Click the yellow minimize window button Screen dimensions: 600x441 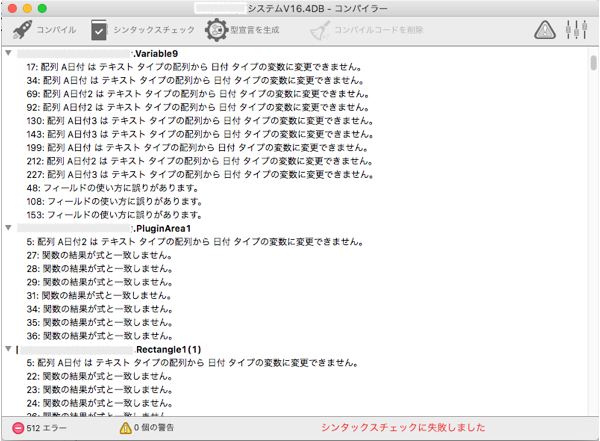click(27, 8)
